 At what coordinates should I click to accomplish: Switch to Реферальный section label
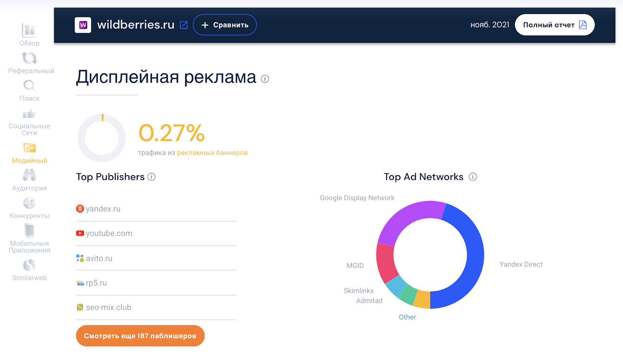tap(31, 71)
